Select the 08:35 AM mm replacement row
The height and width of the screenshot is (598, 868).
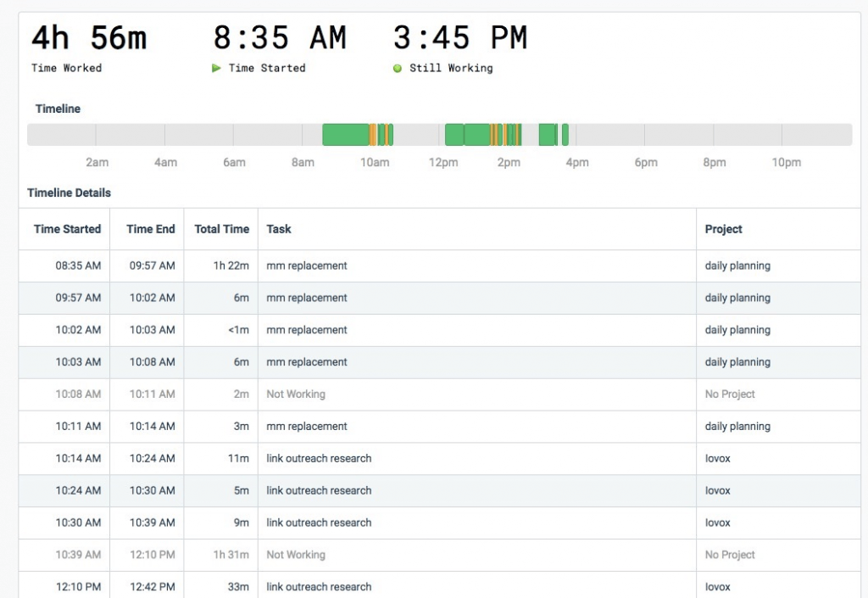pyautogui.click(x=440, y=265)
